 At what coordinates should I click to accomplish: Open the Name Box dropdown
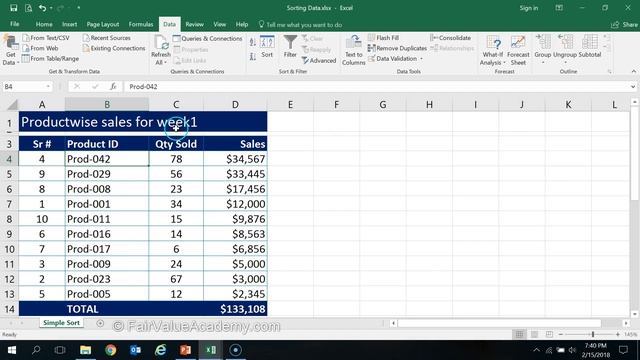pyautogui.click(x=48, y=87)
